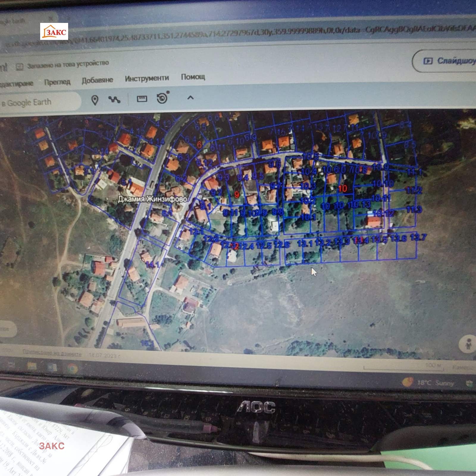
Task: Click the Джамия Жинзифово map label
Action: (x=152, y=199)
